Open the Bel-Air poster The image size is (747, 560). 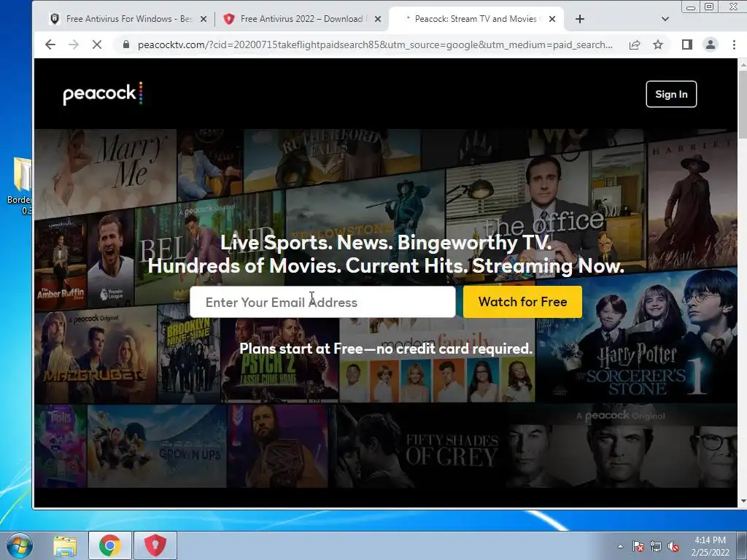(x=209, y=248)
